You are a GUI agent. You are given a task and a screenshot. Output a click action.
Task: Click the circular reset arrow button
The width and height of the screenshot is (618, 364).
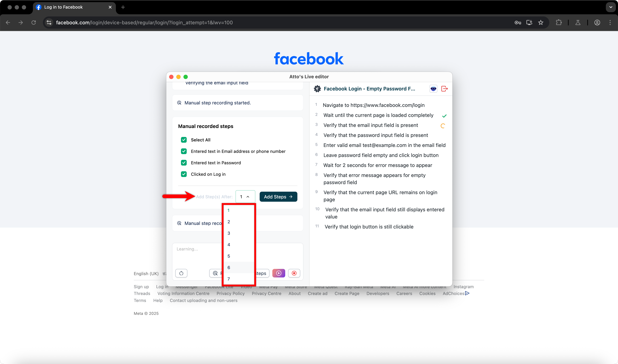181,273
